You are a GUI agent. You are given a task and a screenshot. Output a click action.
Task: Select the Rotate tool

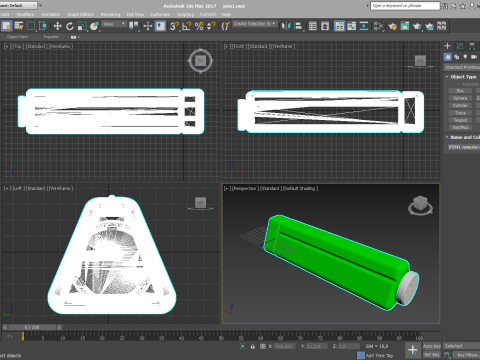(x=70, y=26)
